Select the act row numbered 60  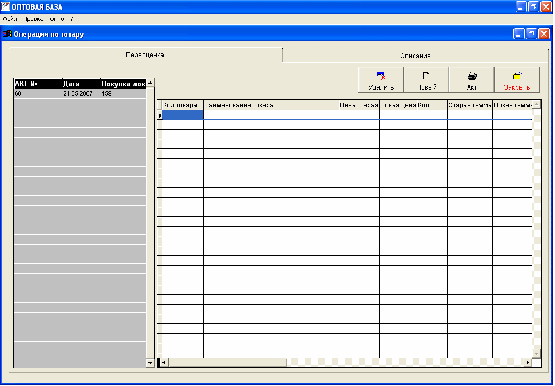point(80,94)
